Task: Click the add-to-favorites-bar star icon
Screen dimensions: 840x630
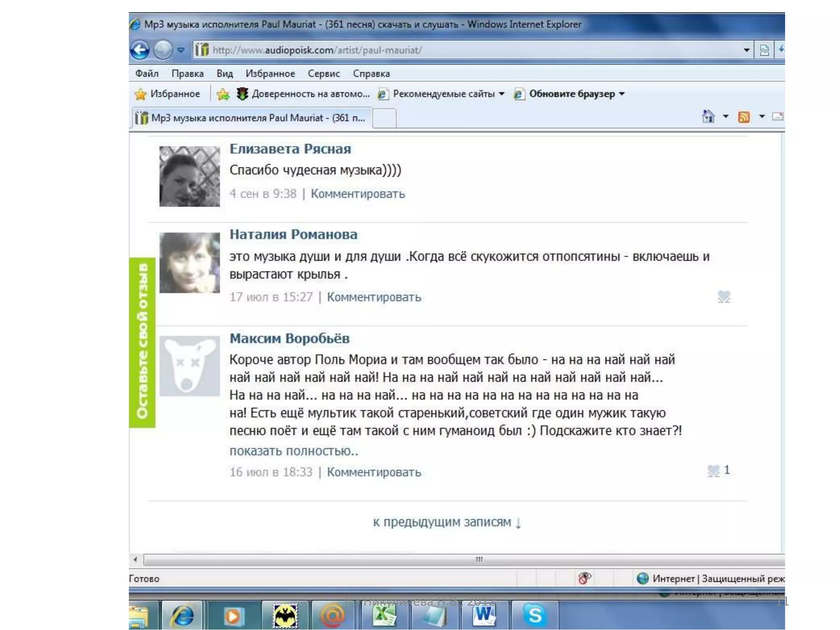Action: click(x=223, y=94)
